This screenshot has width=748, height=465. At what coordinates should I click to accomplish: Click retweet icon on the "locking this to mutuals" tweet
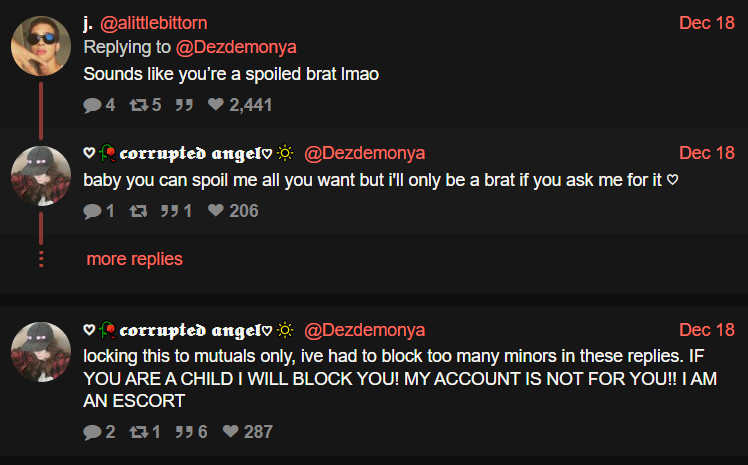click(x=139, y=432)
